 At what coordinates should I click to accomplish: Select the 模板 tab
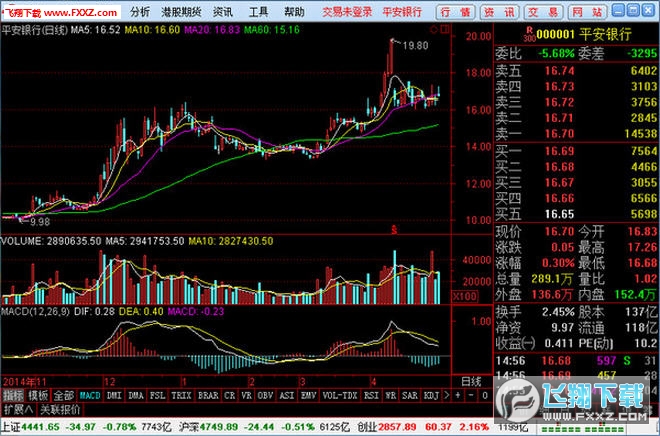coord(38,396)
